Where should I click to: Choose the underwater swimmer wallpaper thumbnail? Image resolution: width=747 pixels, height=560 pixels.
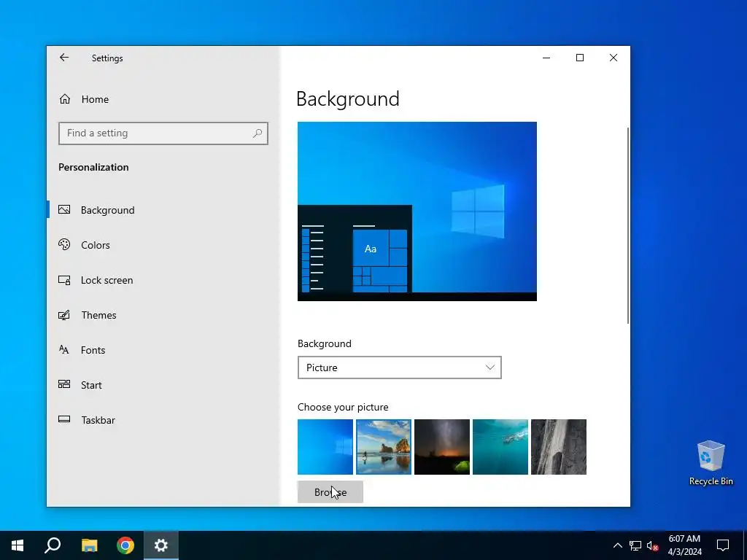tap(500, 447)
